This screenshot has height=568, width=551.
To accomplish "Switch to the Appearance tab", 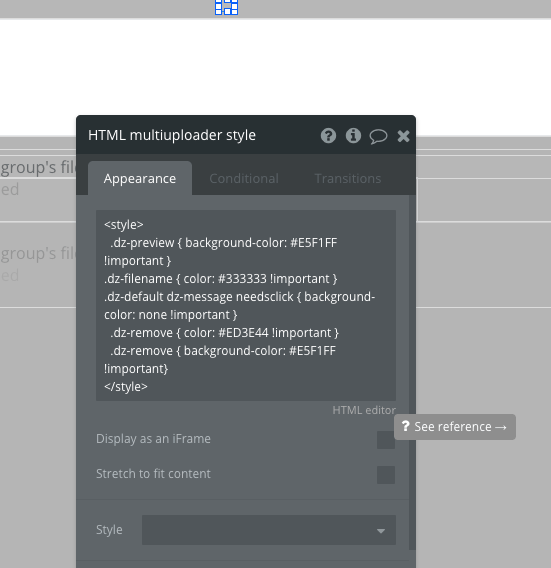I will tap(140, 179).
